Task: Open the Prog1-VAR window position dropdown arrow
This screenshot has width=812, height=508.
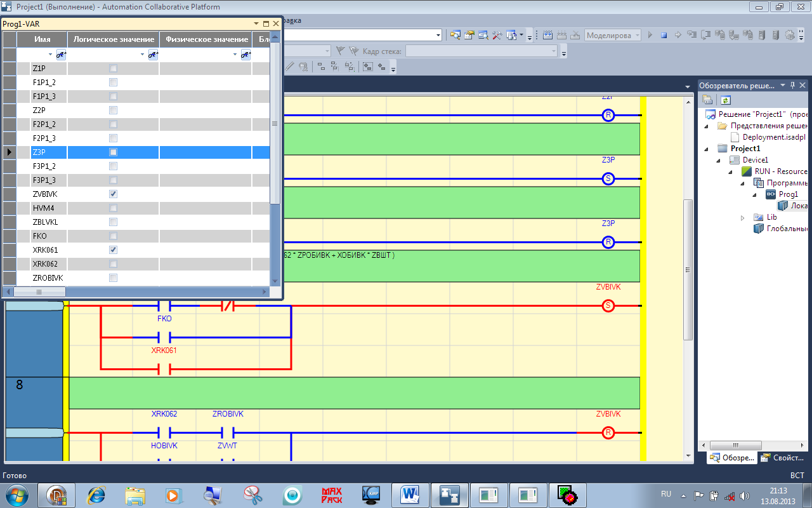Action: click(x=256, y=23)
